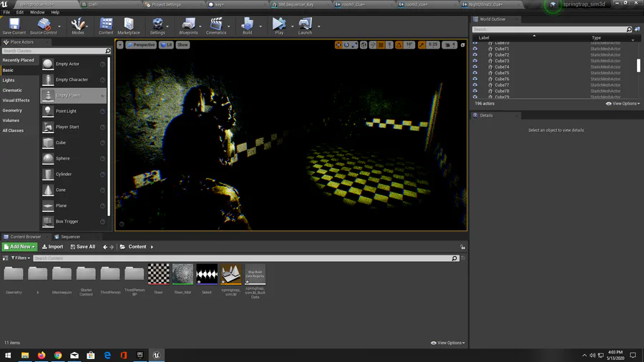Toggle visibility of Cube76 in outliner
Screen dimensions: 644x362
[475, 79]
